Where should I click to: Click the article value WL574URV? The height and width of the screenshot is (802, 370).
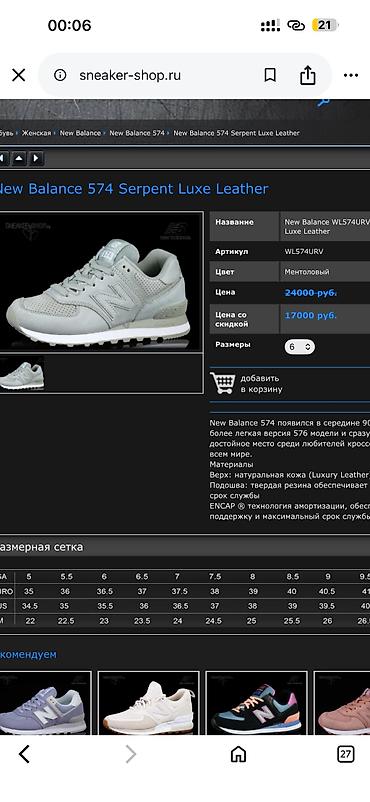(x=304, y=252)
